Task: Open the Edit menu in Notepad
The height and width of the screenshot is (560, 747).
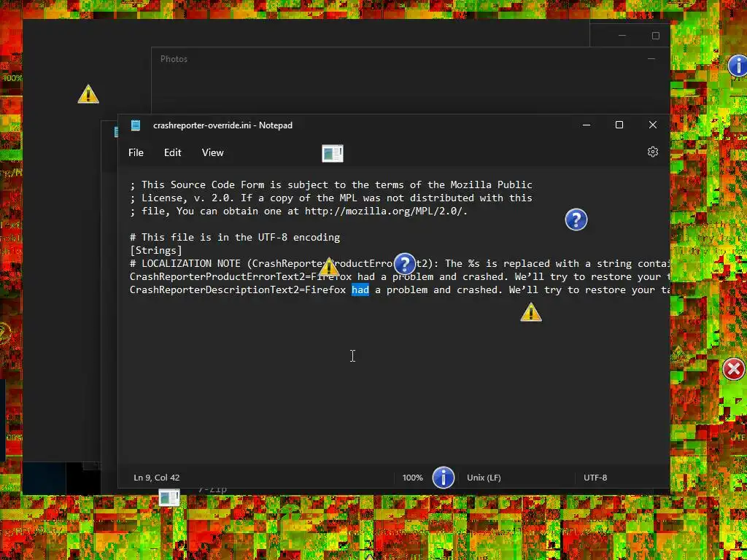Action: 172,152
